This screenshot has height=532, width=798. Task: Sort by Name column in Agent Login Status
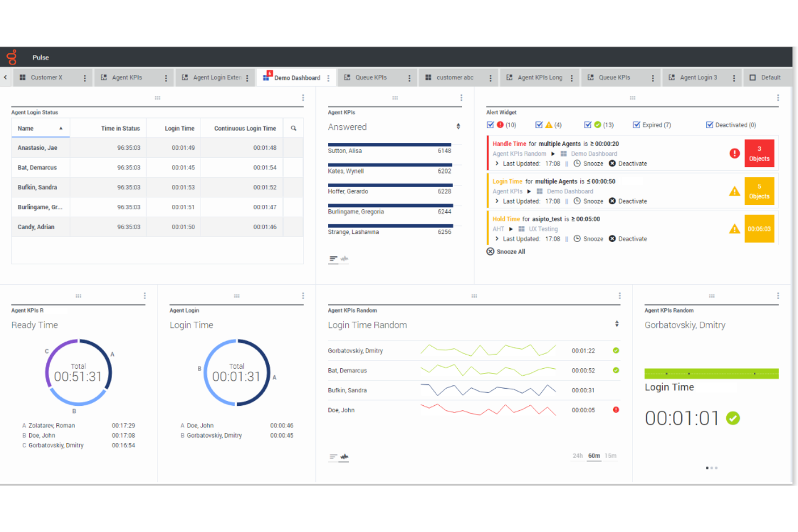[25, 128]
